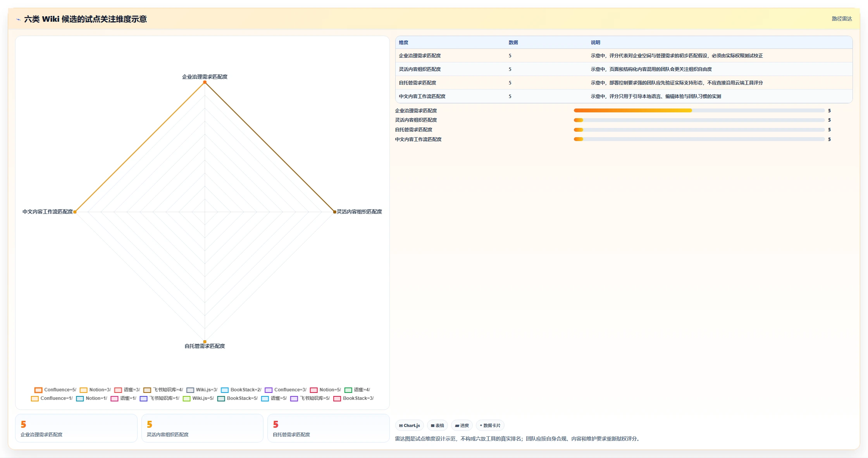The width and height of the screenshot is (868, 458).
Task: Click the 数据 column header
Action: pyautogui.click(x=513, y=43)
